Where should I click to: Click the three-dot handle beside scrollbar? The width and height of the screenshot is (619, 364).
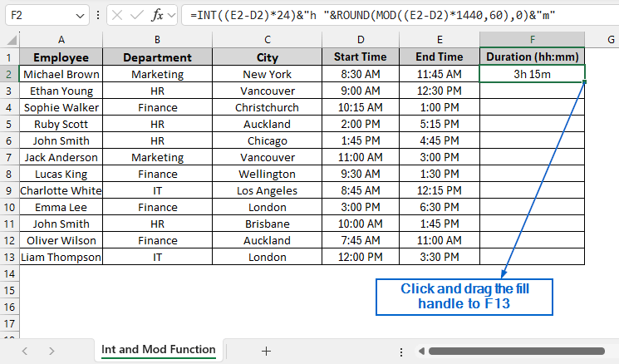click(x=401, y=352)
